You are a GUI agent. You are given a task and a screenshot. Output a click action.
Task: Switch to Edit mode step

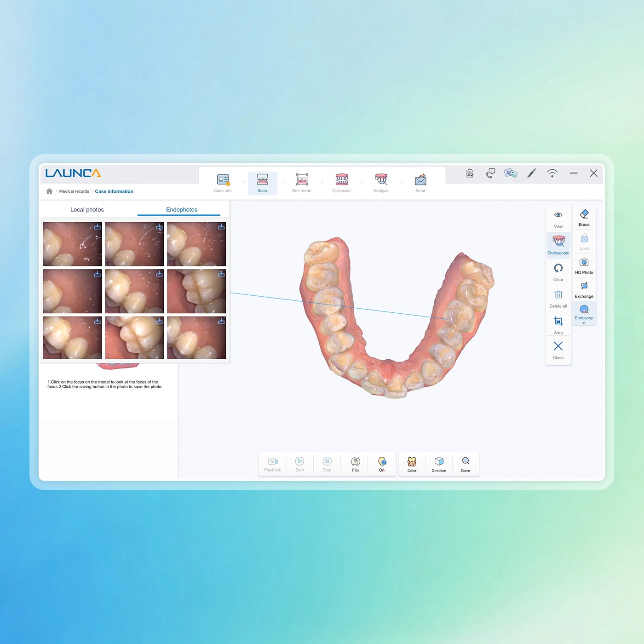(x=302, y=183)
